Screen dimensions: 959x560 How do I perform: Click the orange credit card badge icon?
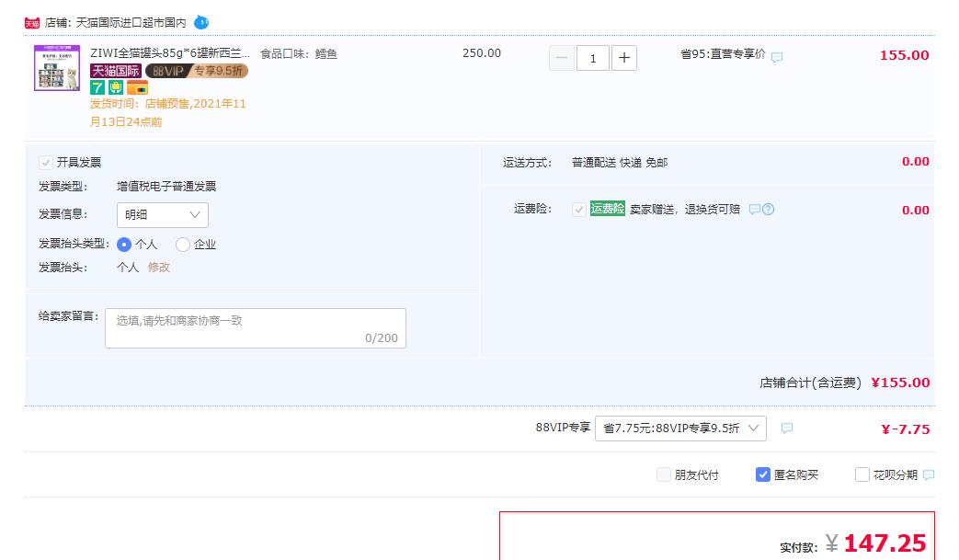[137, 87]
